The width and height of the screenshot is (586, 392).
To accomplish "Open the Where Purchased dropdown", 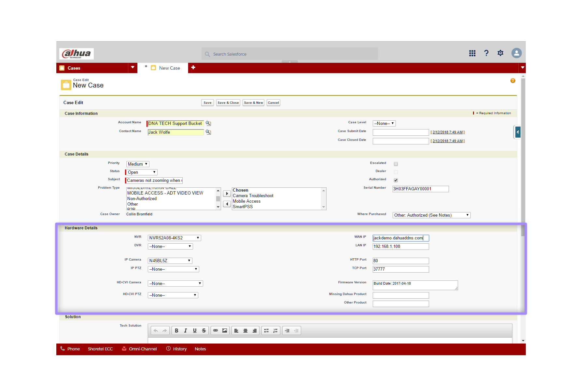I will (x=431, y=215).
